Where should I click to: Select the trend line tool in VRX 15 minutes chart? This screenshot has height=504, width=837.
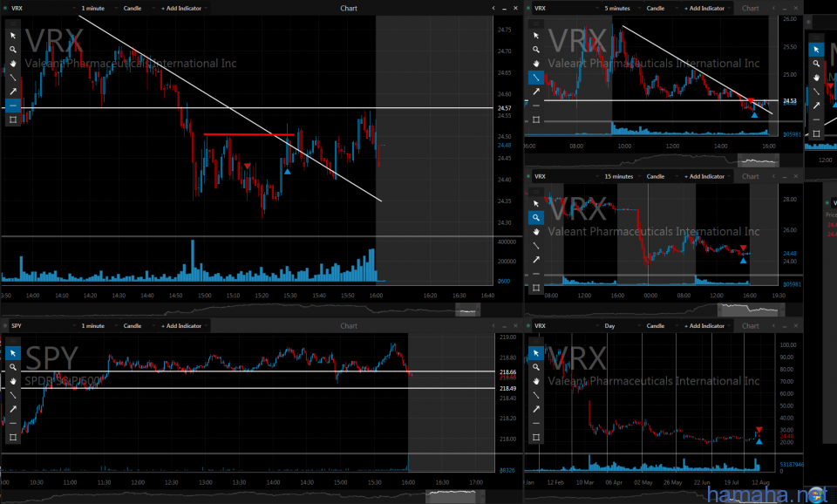536,246
